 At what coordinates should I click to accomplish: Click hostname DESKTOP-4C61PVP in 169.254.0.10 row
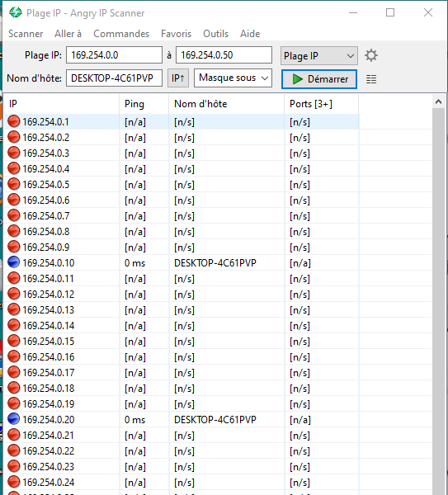[x=215, y=263]
